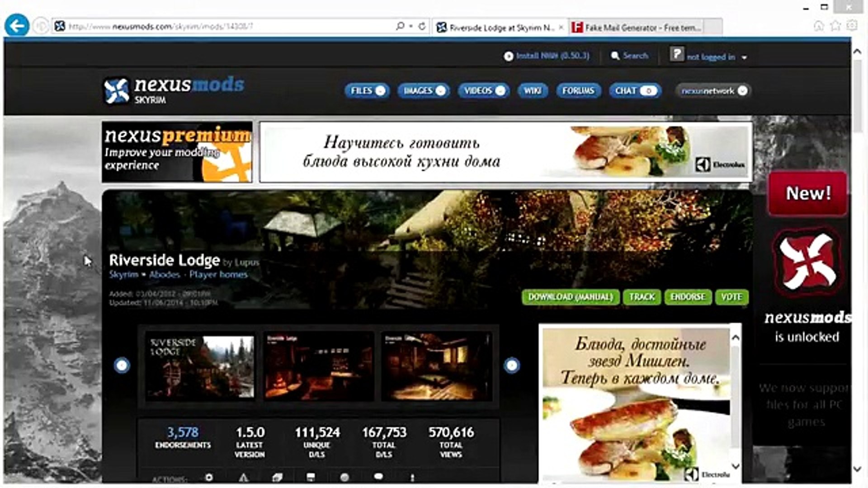868x488 pixels.
Task: Open the Abodes - Player homes category link
Action: point(198,274)
